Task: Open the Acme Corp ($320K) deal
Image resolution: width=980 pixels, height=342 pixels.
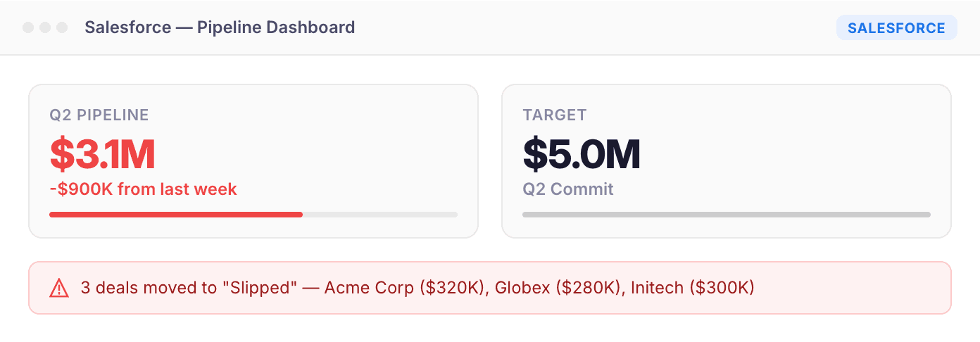Action: pyautogui.click(x=404, y=288)
